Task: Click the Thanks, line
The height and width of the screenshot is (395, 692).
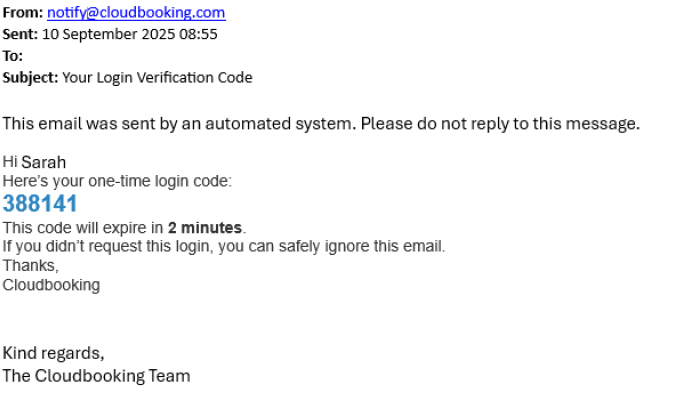Action: coord(30,266)
